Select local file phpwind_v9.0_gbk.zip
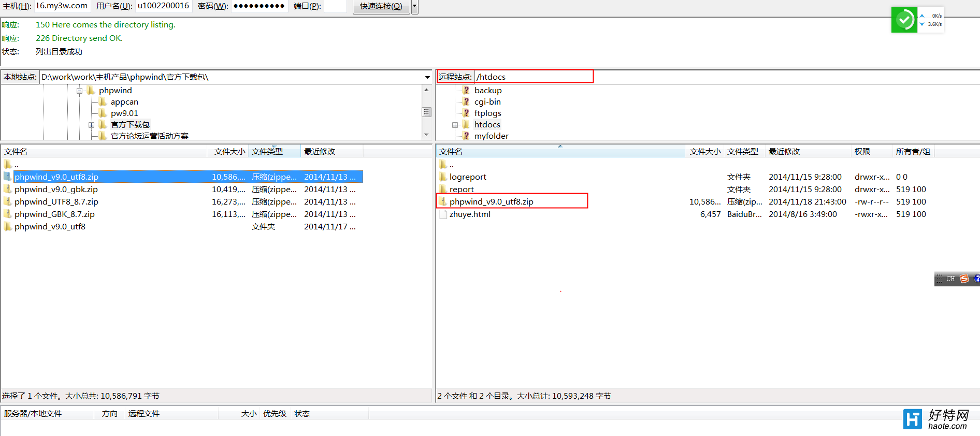The width and height of the screenshot is (980, 436). [x=56, y=190]
